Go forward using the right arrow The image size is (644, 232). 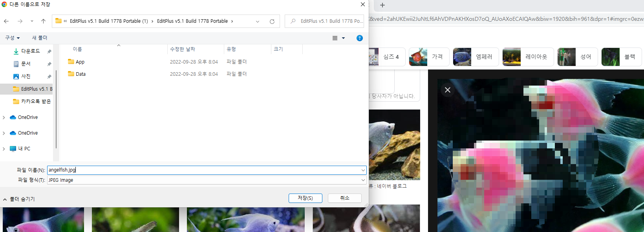pyautogui.click(x=20, y=21)
